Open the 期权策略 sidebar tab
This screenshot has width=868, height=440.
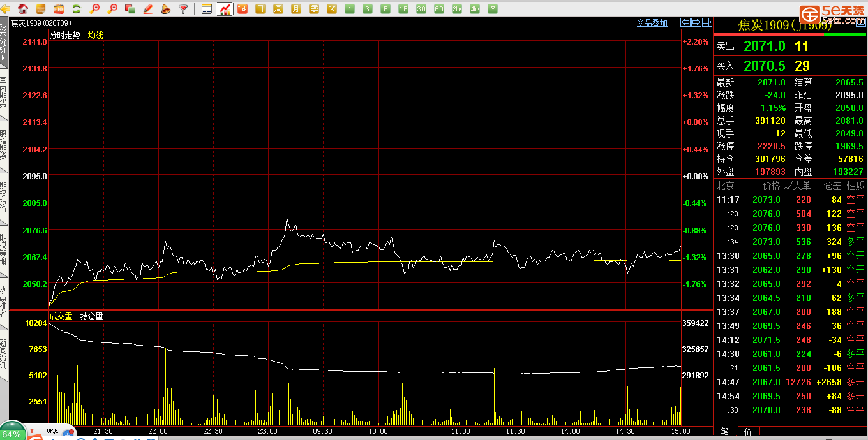[4, 250]
